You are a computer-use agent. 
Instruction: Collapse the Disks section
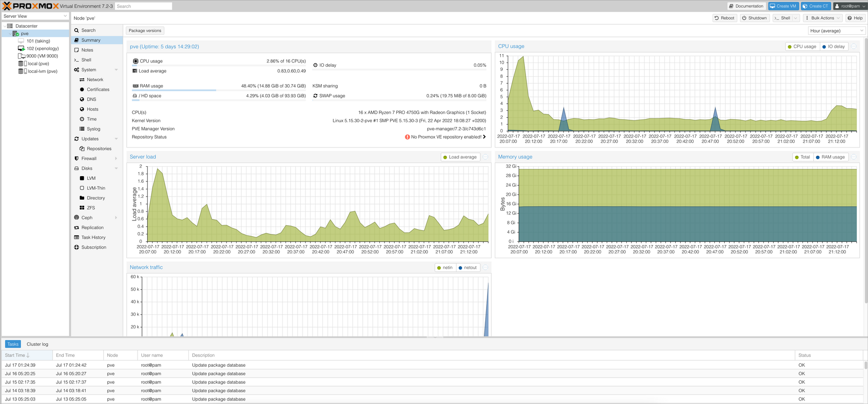click(116, 168)
